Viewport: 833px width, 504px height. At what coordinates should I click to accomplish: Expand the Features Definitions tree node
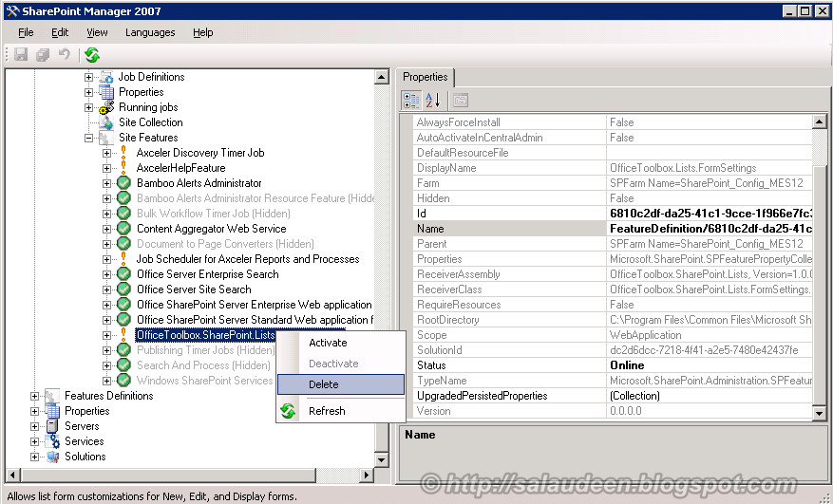tap(34, 396)
